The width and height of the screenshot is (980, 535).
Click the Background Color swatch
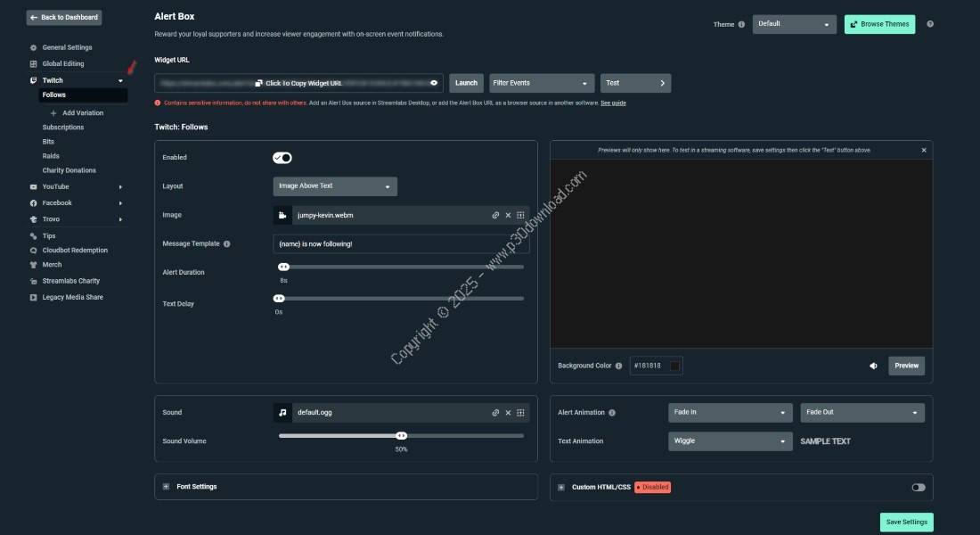pos(674,366)
